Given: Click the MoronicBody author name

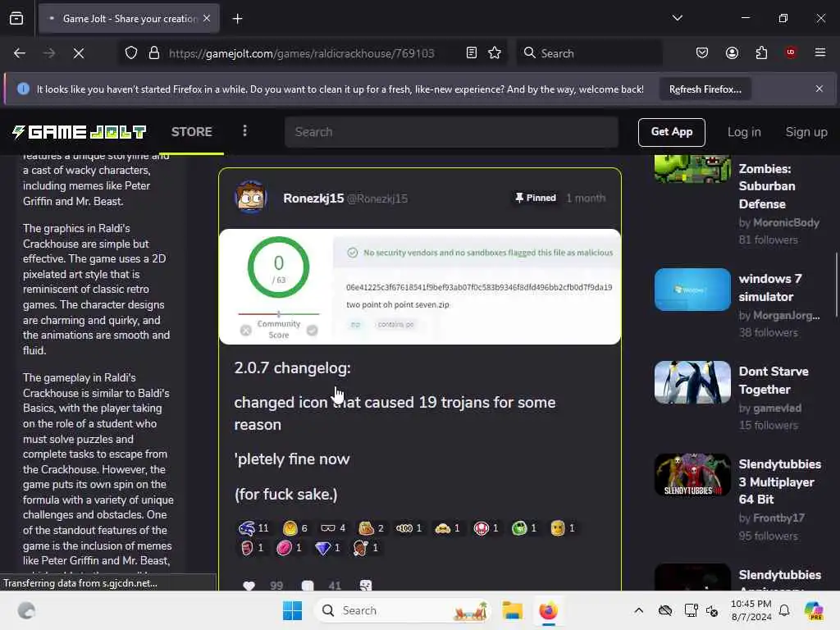Looking at the screenshot, I should click(786, 222).
